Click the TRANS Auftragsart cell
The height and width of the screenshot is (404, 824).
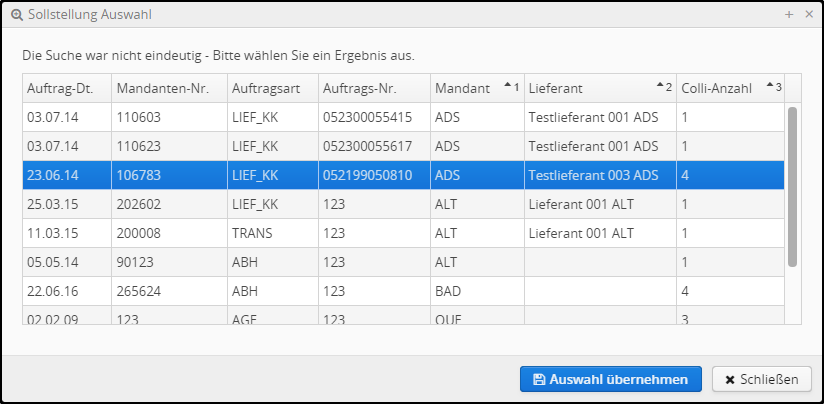pyautogui.click(x=273, y=233)
